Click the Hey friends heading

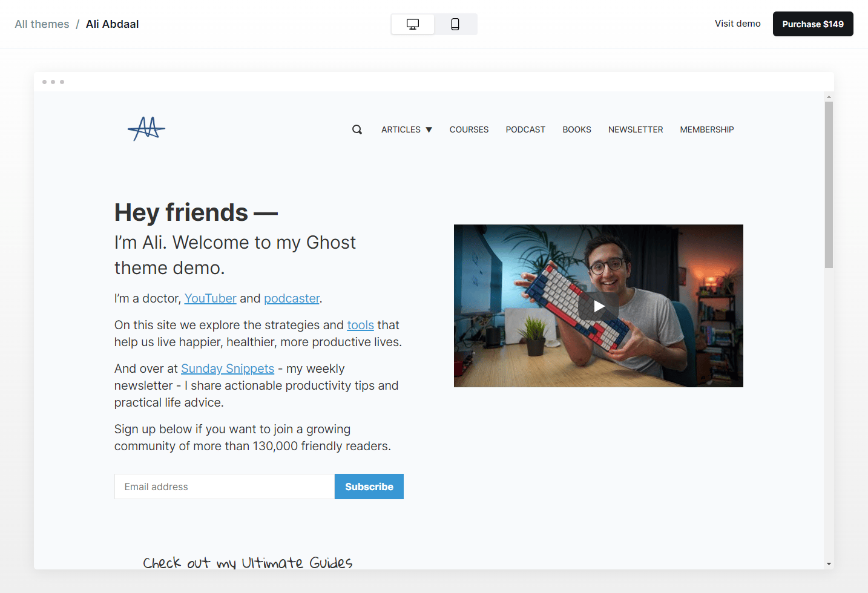[x=196, y=212]
